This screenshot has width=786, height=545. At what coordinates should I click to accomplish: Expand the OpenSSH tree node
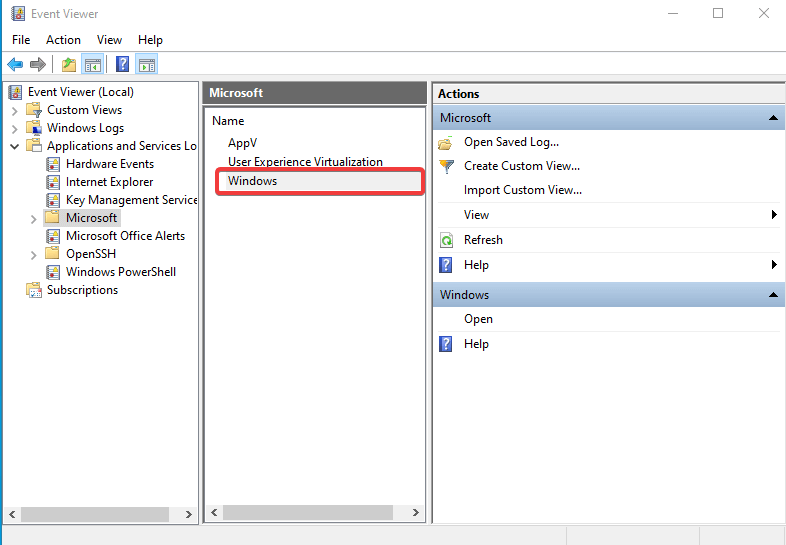(x=33, y=255)
